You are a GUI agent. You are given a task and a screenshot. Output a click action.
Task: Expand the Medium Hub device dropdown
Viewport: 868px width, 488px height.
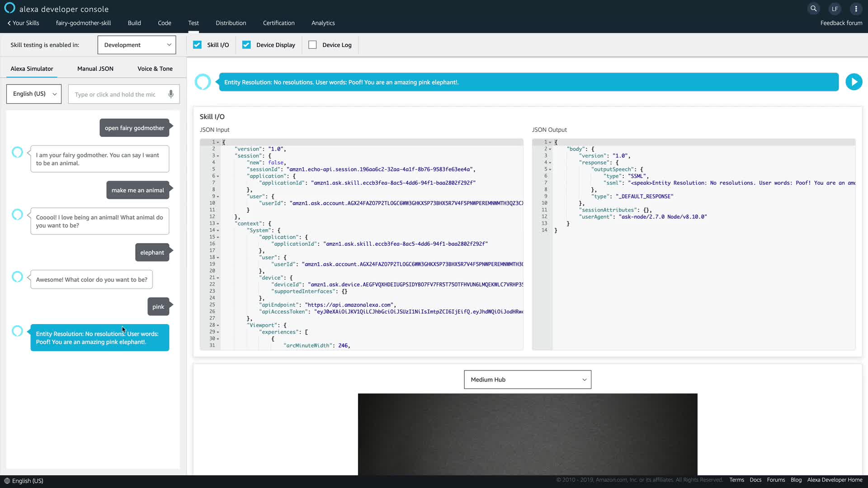(527, 380)
